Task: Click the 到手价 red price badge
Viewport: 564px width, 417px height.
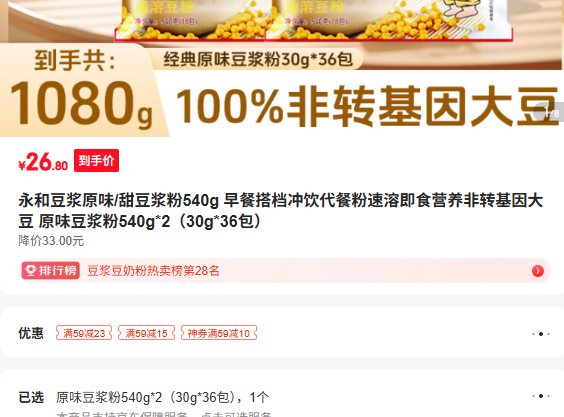Action: click(x=96, y=160)
